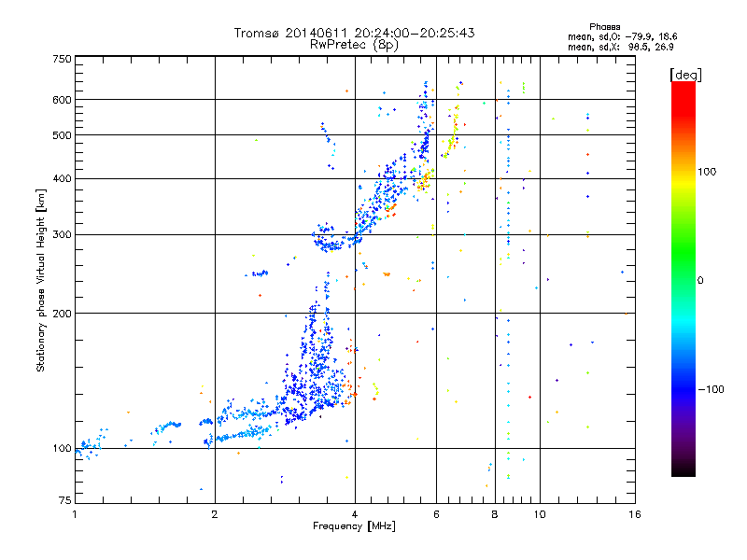Click the x-axis tick label "16"
The width and height of the screenshot is (747, 560).
[x=635, y=514]
